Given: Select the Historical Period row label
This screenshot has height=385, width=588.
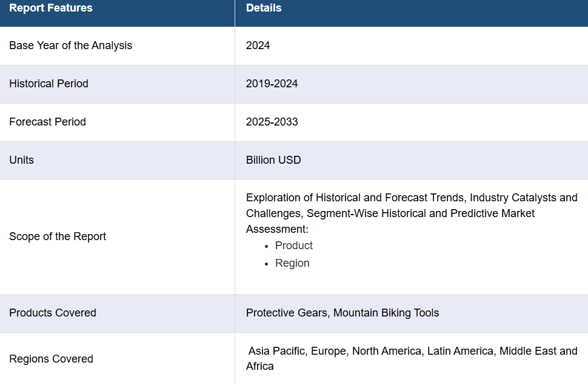Looking at the screenshot, I should coord(48,84).
